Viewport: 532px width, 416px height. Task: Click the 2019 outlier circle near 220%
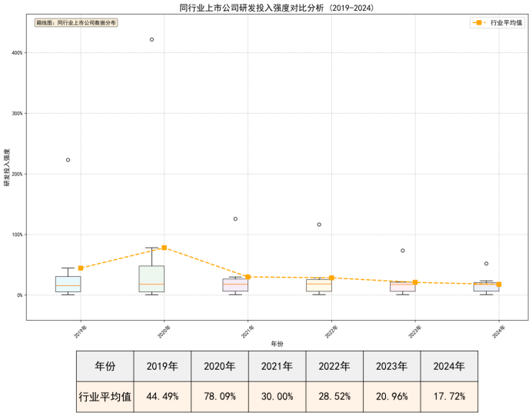(x=68, y=160)
